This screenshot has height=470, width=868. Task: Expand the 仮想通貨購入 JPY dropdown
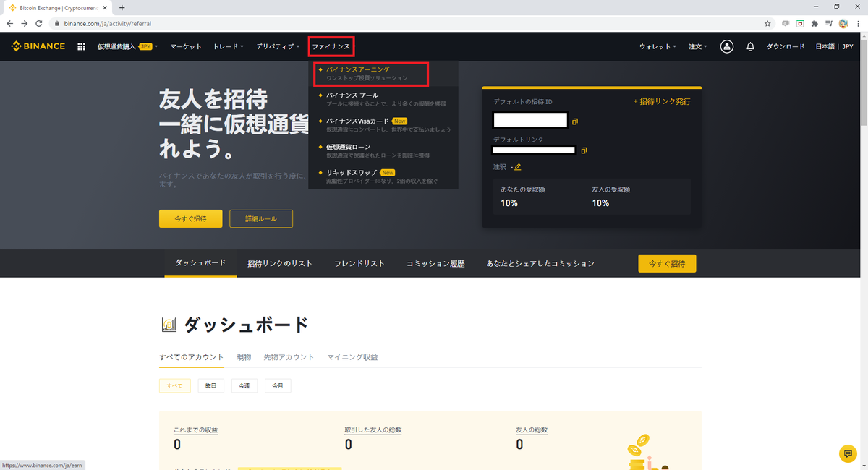[127, 46]
